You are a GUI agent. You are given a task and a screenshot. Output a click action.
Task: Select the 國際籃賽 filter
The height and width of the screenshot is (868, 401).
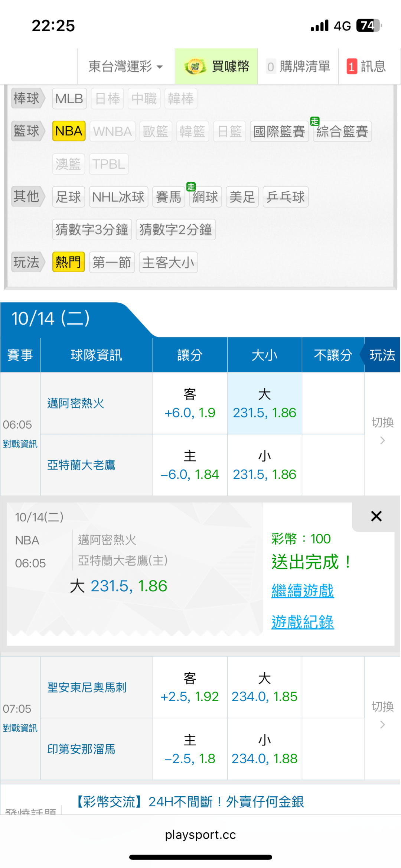coord(279,131)
